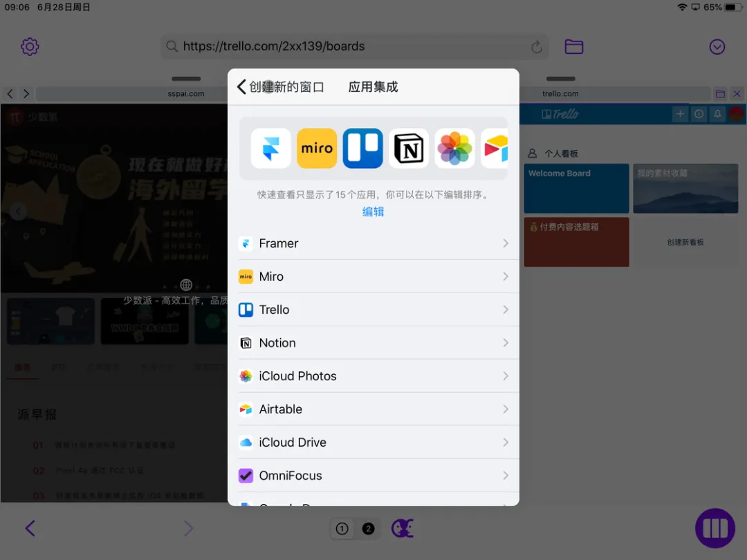The width and height of the screenshot is (747, 560).
Task: Open Notion list row
Action: pyautogui.click(x=373, y=343)
